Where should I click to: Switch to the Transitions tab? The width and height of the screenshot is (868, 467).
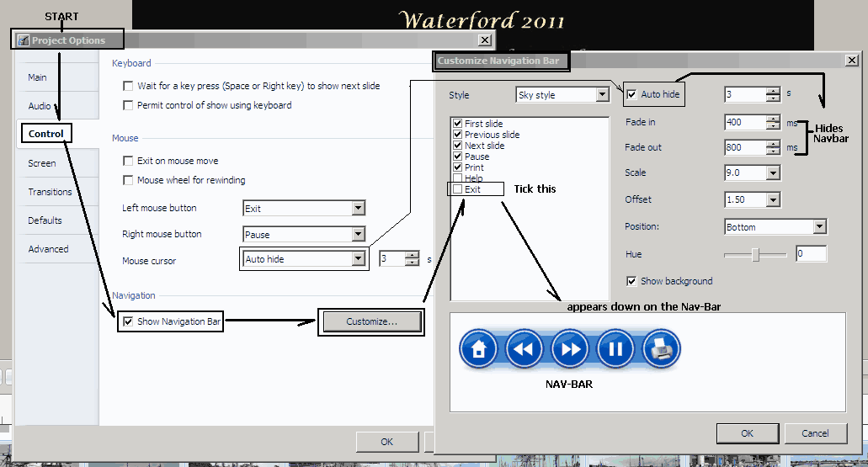pyautogui.click(x=50, y=192)
